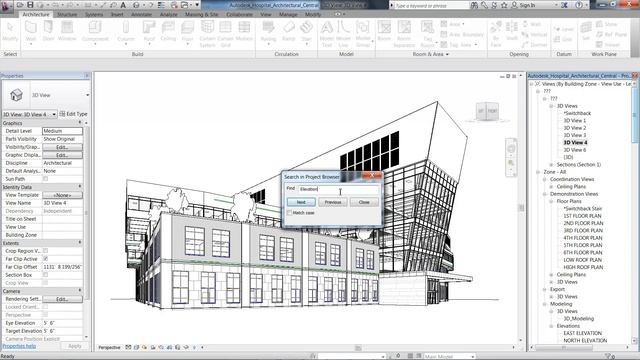Collapse the Extents section in Properties
This screenshot has width=640, height=360.
(80, 243)
